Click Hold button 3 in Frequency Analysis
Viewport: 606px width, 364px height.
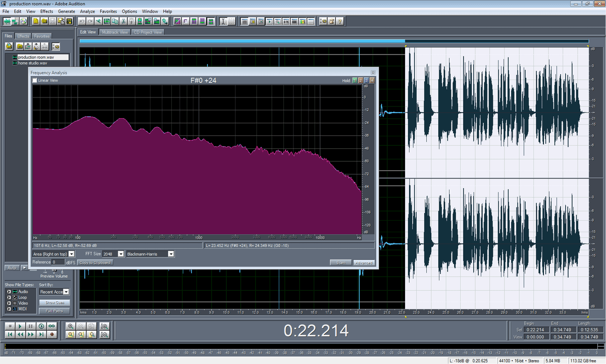coord(366,80)
